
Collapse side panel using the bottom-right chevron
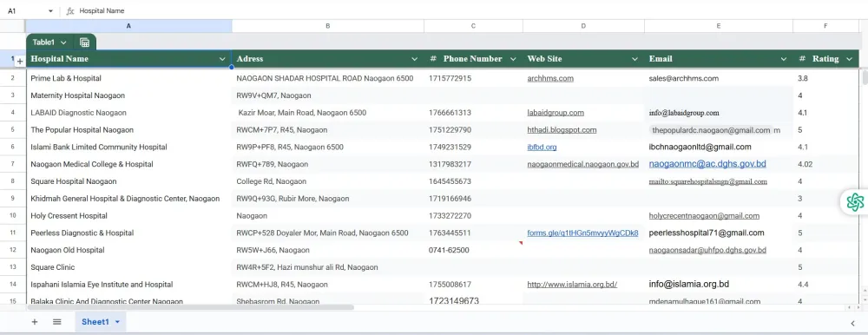pos(853,323)
